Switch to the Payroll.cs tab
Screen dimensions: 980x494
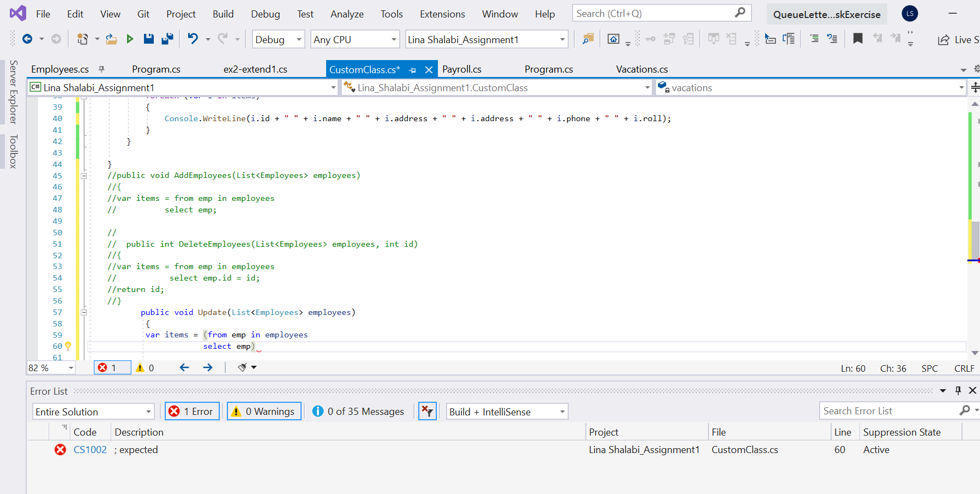pyautogui.click(x=462, y=69)
